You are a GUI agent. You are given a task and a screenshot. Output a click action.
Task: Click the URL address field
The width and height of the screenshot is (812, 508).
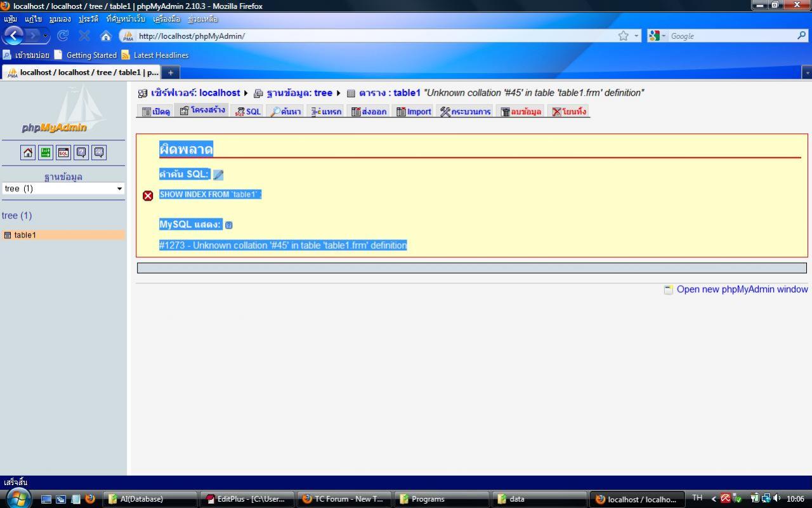[374, 36]
